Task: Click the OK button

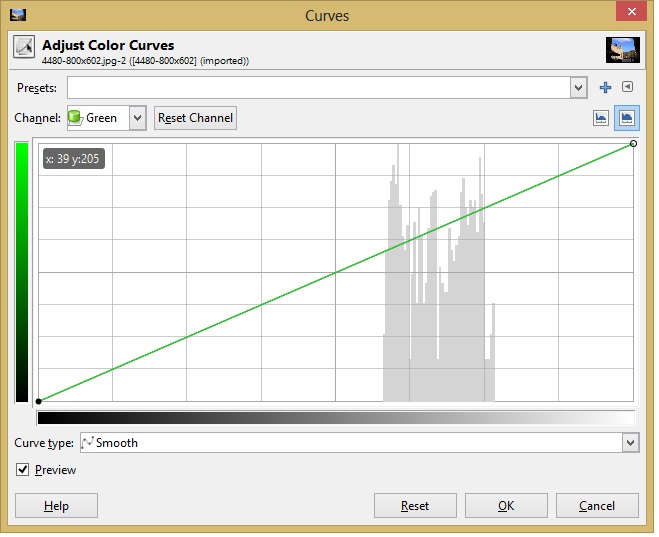Action: point(506,506)
